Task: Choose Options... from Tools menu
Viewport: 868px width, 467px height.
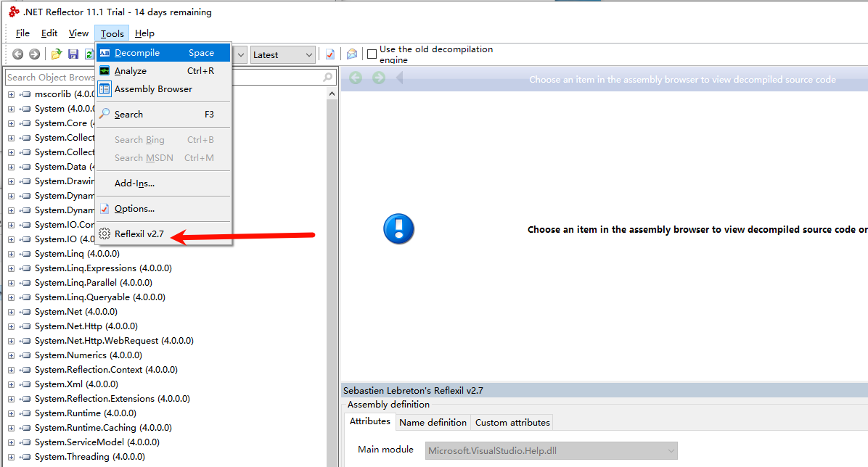Action: coord(163,209)
